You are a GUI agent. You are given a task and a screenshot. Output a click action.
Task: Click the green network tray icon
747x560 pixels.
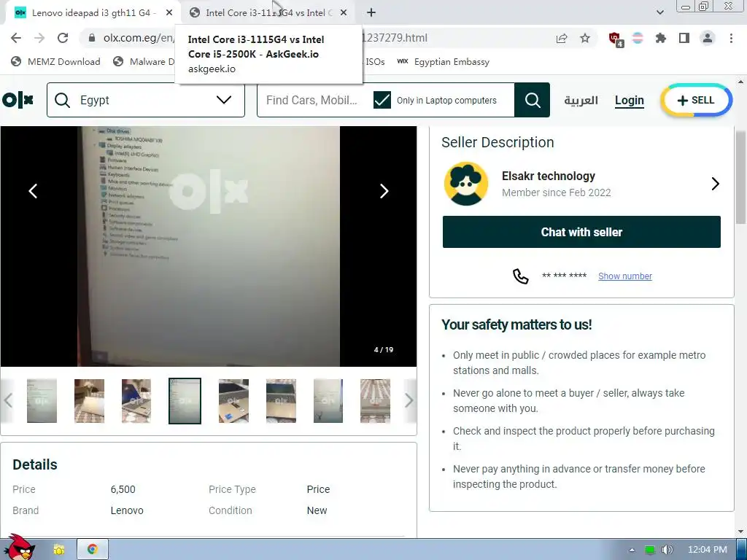point(649,550)
